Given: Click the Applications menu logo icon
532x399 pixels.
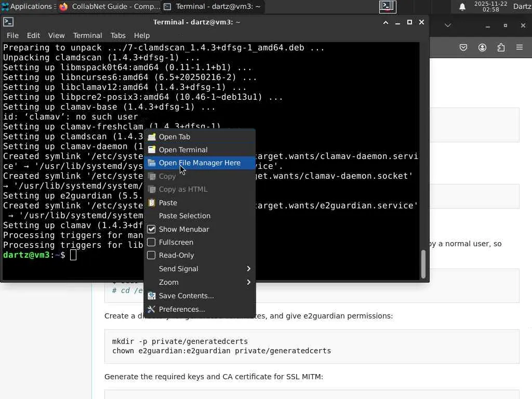Looking at the screenshot, I should pyautogui.click(x=5, y=6).
